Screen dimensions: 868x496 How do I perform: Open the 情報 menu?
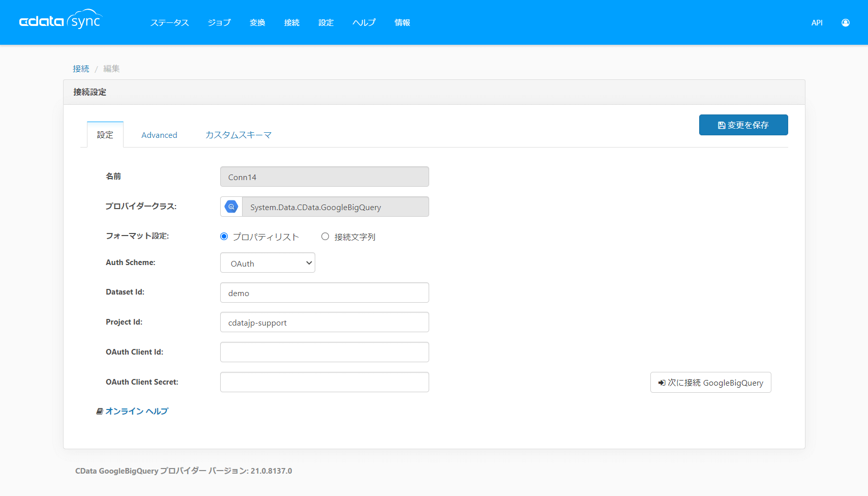point(402,22)
